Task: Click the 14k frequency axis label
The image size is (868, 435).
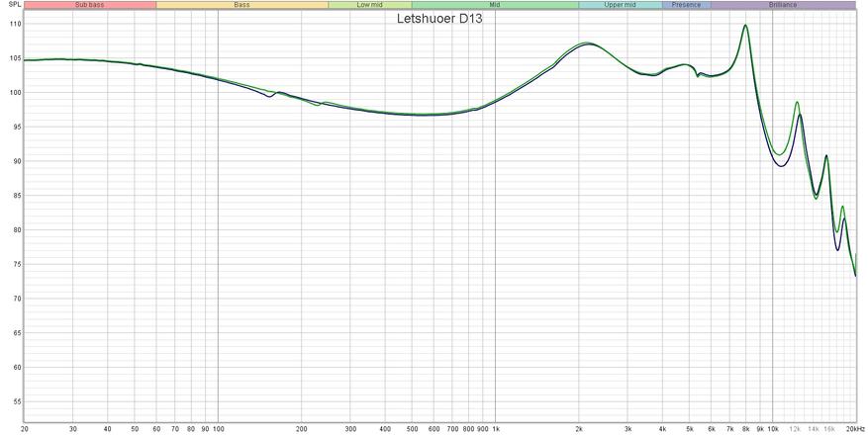Action: click(814, 429)
